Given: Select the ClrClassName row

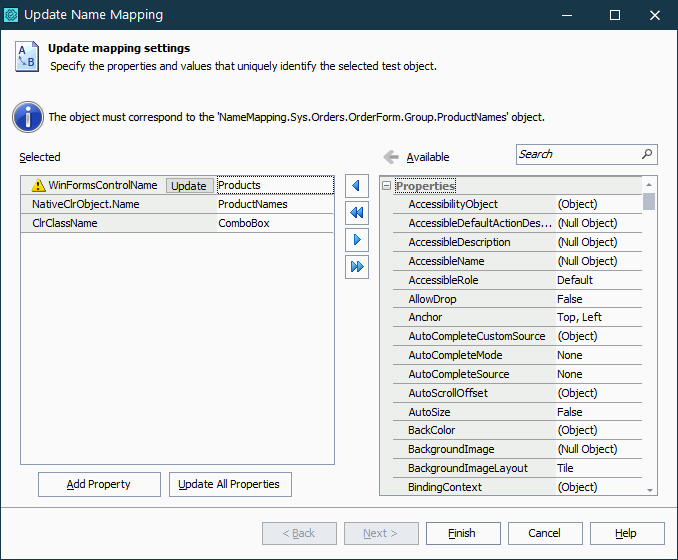Looking at the screenshot, I should pyautogui.click(x=120, y=223).
